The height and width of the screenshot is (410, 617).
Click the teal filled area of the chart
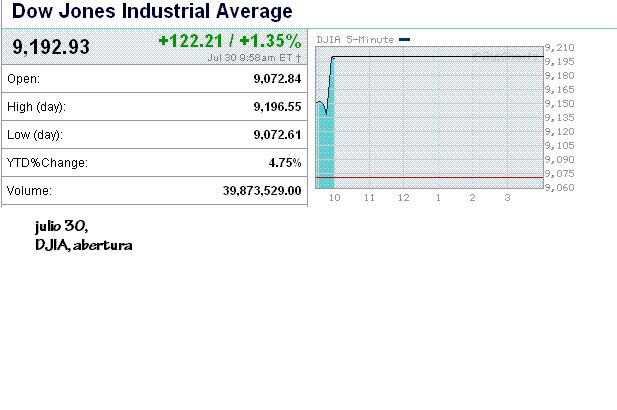click(326, 150)
